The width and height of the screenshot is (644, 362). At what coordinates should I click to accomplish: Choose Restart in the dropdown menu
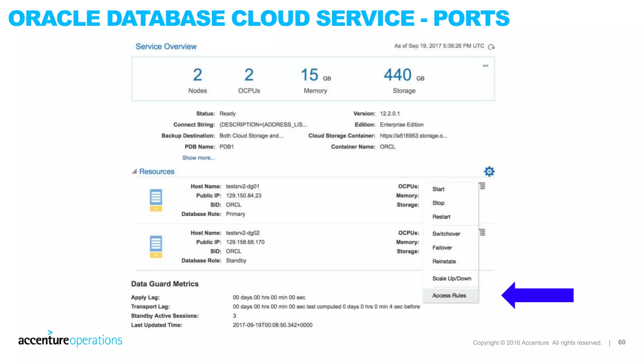pyautogui.click(x=441, y=217)
